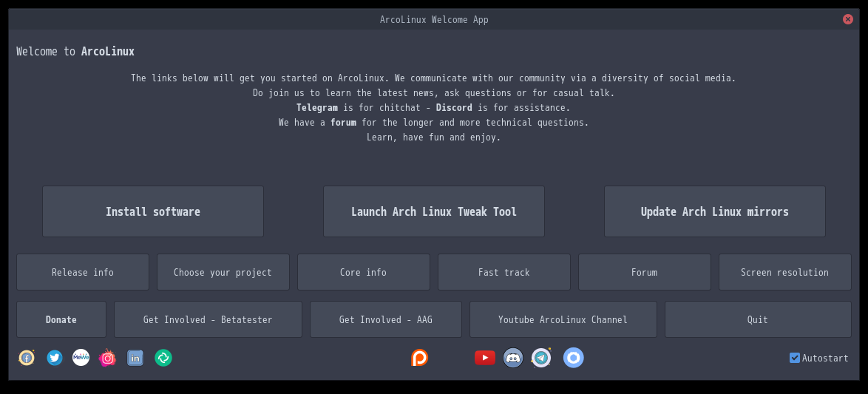This screenshot has width=868, height=394.
Task: Open the Fast track button
Action: point(504,272)
